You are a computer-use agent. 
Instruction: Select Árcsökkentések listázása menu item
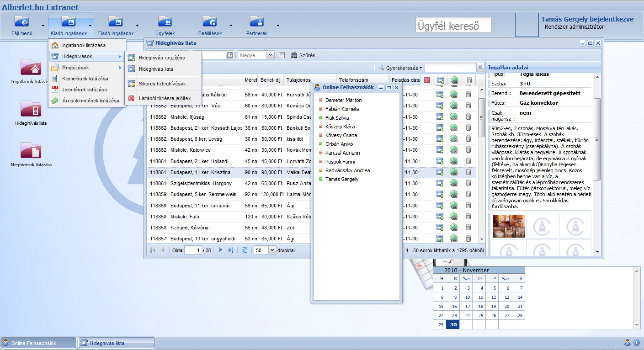click(87, 101)
